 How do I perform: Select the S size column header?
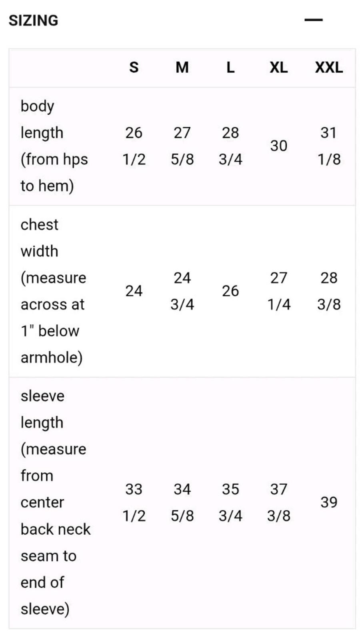[x=134, y=68]
